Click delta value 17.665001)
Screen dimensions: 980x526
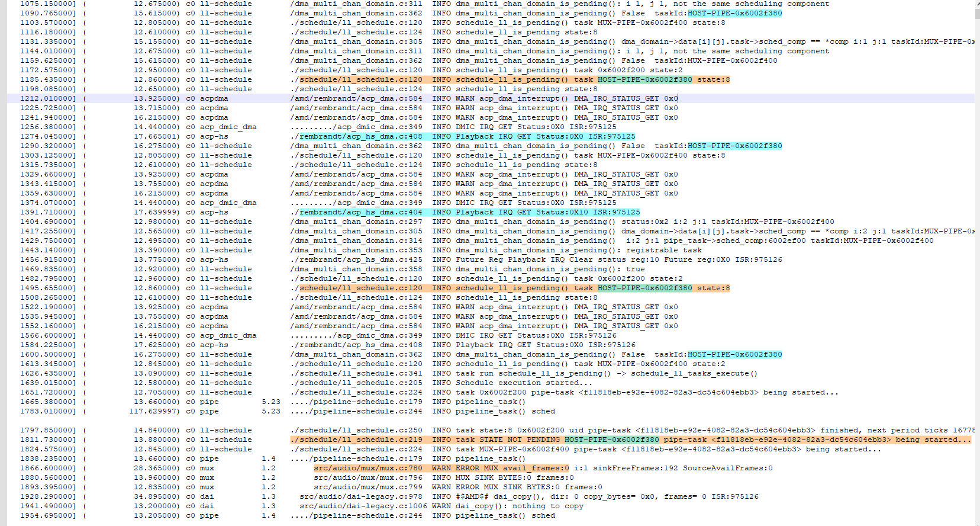click(156, 136)
